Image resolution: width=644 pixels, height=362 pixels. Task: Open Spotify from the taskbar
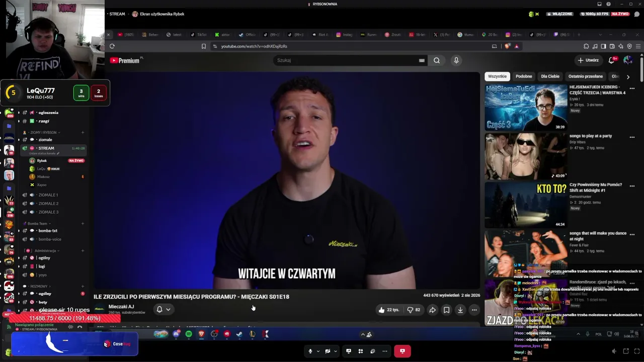coord(189,334)
